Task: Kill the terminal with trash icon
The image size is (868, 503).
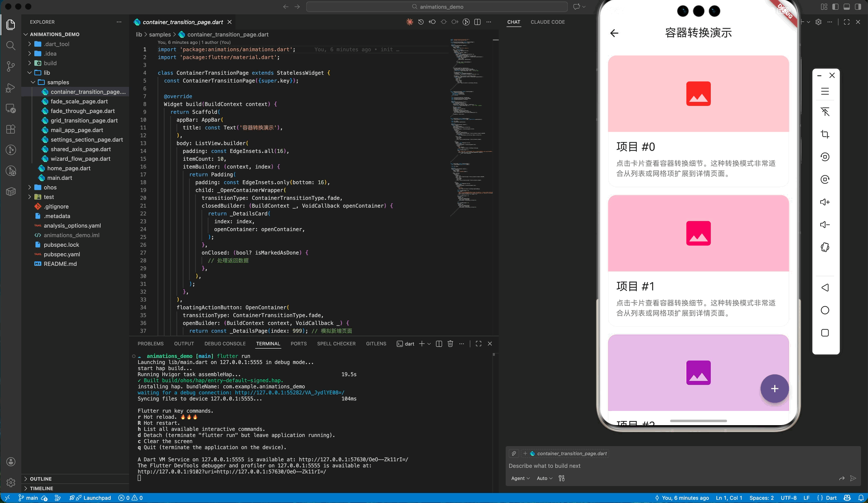Action: coord(451,344)
